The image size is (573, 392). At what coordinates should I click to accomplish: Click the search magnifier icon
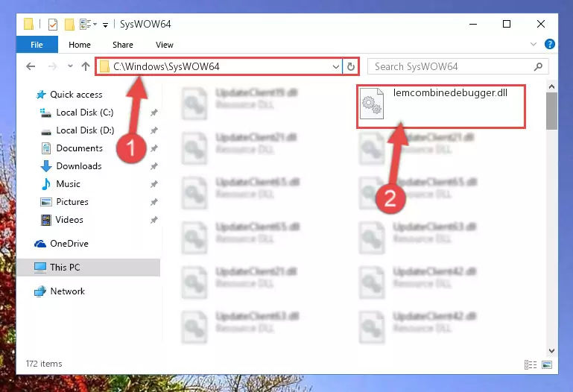tap(538, 66)
